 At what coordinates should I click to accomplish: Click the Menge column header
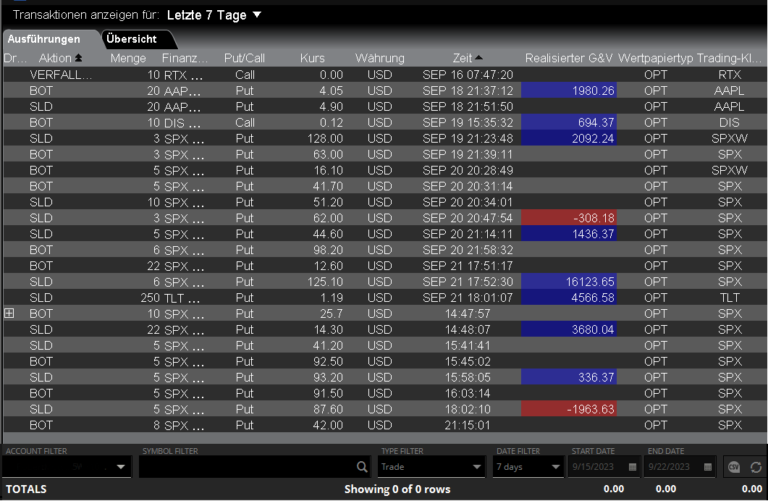(128, 59)
